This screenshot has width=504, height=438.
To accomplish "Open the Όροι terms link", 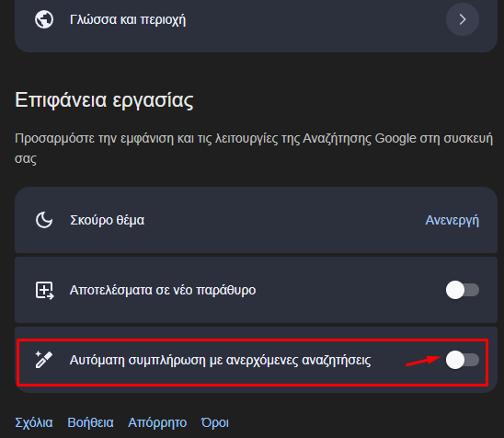I will point(214,422).
